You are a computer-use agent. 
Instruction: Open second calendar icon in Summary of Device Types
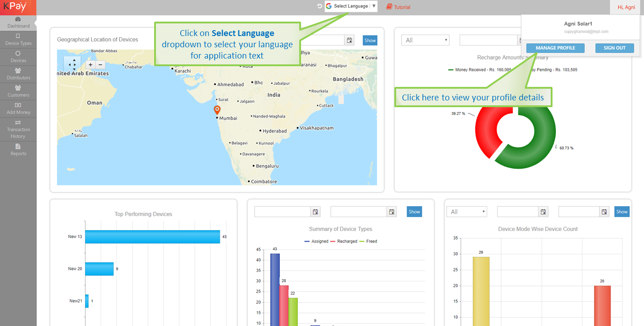click(392, 212)
